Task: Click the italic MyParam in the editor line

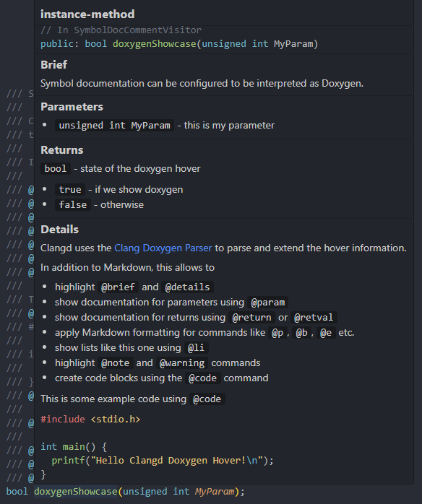Action: [215, 492]
